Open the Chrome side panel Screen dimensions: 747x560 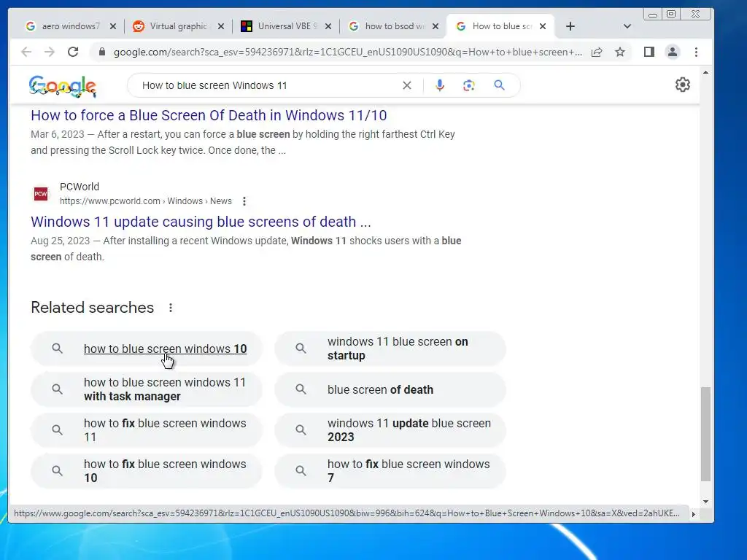[649, 52]
